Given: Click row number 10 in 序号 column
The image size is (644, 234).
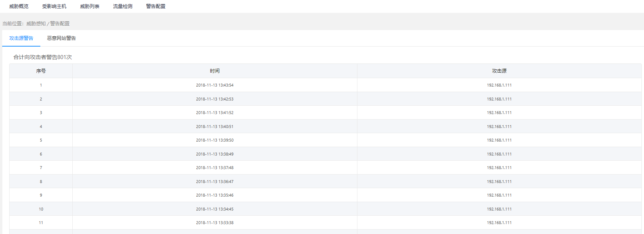Looking at the screenshot, I should pyautogui.click(x=41, y=209).
